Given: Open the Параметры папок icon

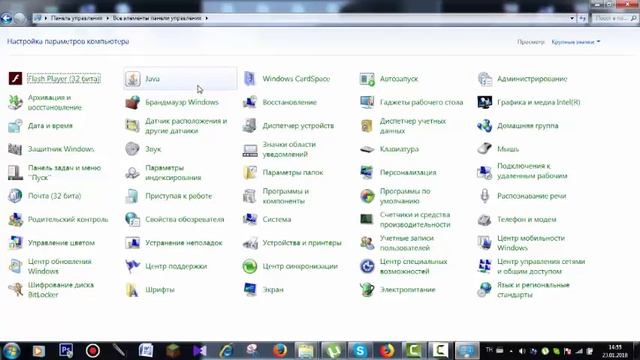Looking at the screenshot, I should [250, 173].
